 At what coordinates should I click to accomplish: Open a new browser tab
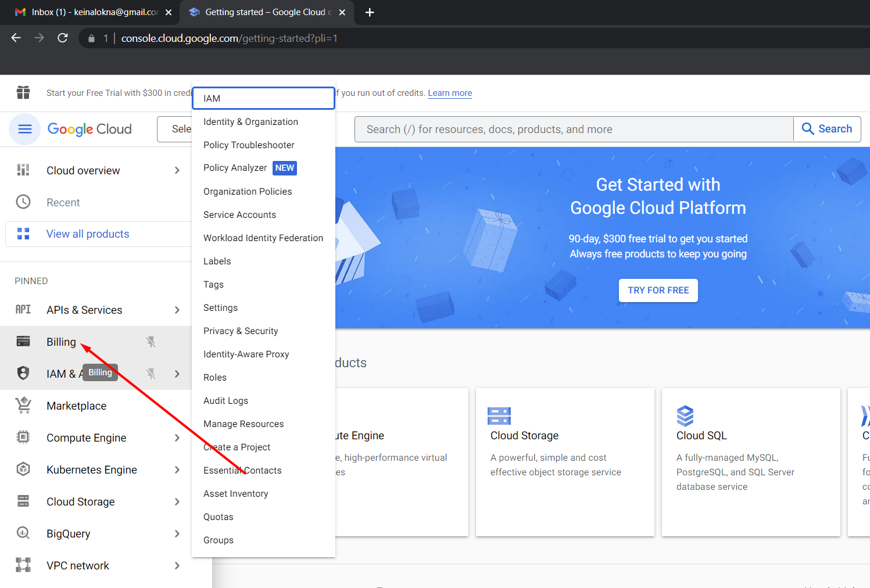[370, 12]
